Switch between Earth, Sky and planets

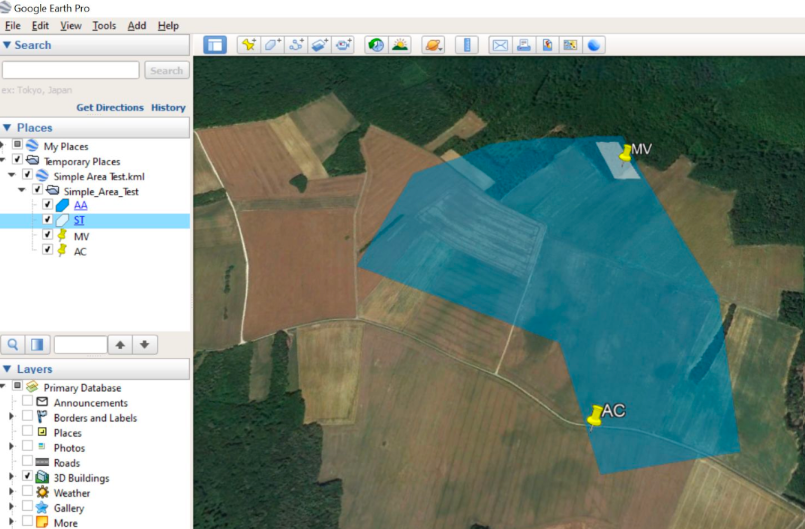pyautogui.click(x=433, y=45)
